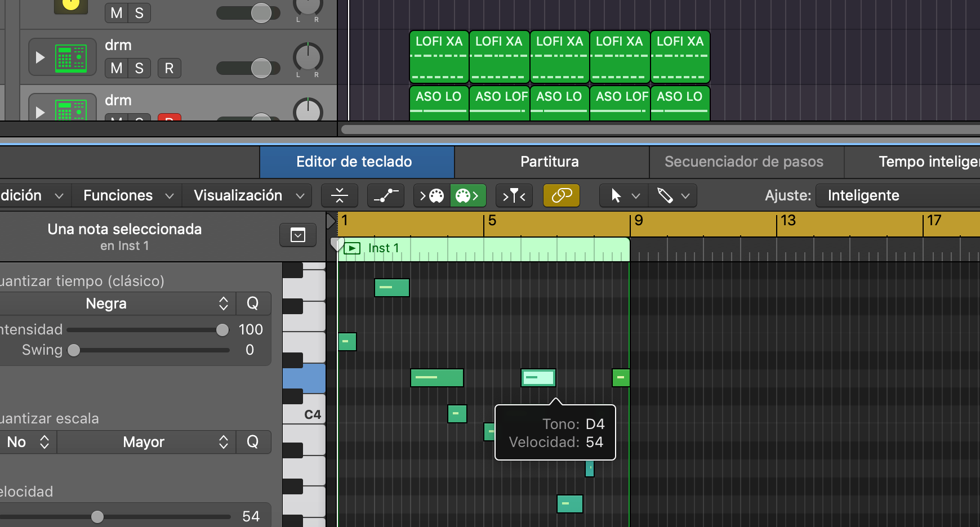Open the No scale root popup

[x=28, y=442]
